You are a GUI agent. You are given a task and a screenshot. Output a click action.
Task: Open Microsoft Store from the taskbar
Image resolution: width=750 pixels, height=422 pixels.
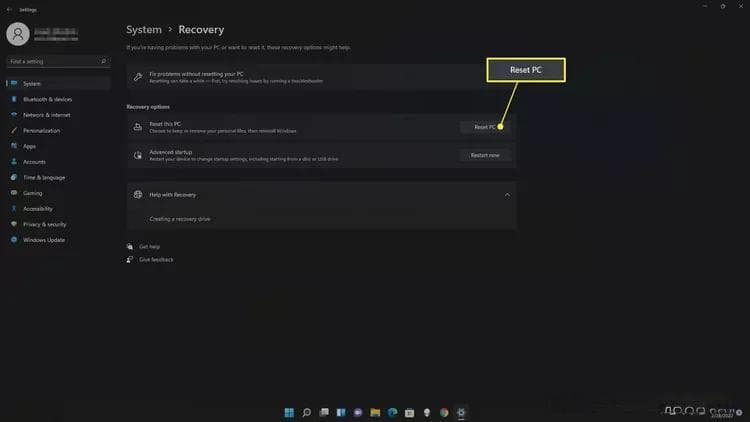(409, 412)
